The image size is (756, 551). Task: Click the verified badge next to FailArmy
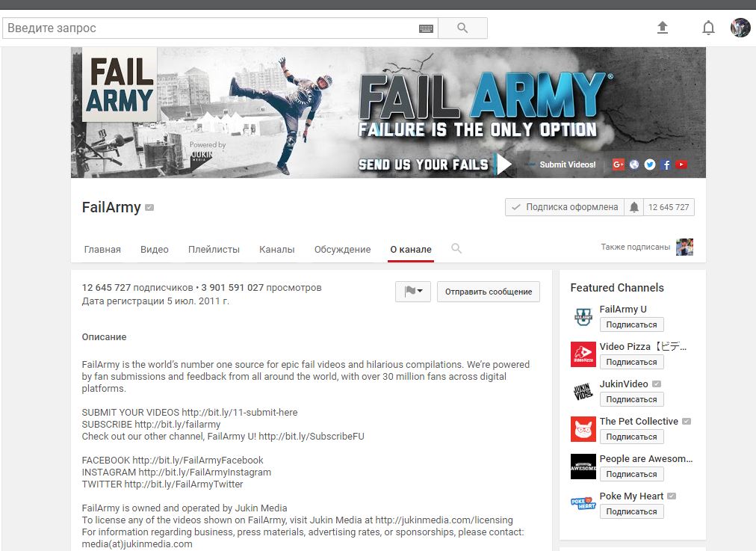pos(149,208)
